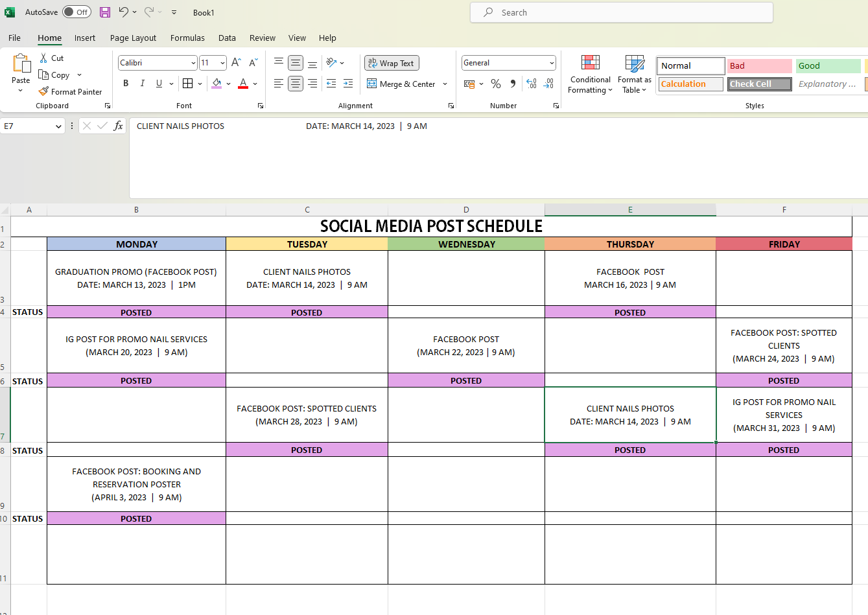This screenshot has height=615, width=868.
Task: Expand the Paste options arrow
Action: (x=21, y=91)
